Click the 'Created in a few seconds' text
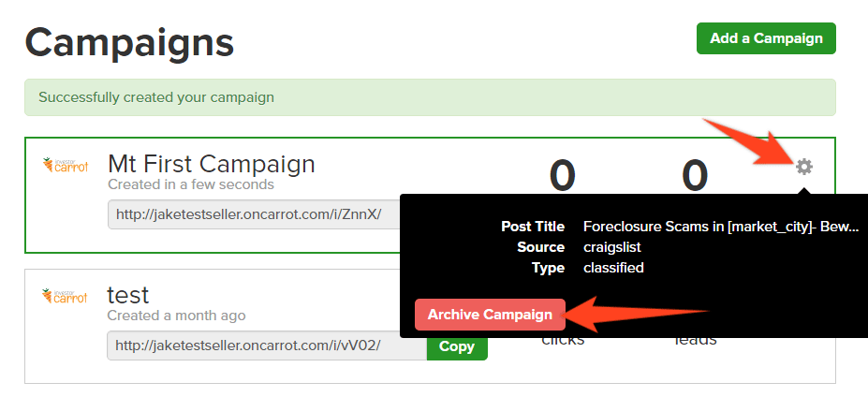Viewport: 868px width, 397px height. coord(191,184)
